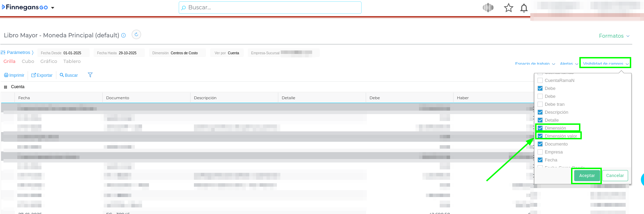This screenshot has width=644, height=214.
Task: Open the Visibilidad de campos dropdown
Action: pos(605,63)
